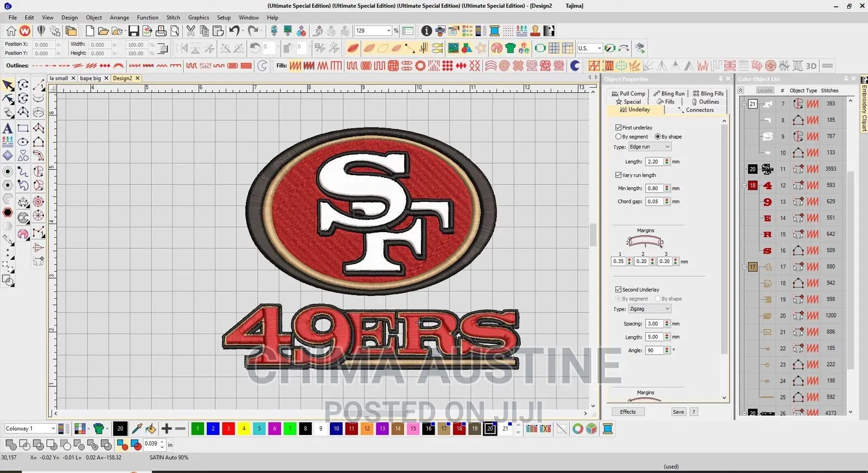Open the Zigzag underlay type dropdown
This screenshot has width=868, height=473.
tap(649, 309)
